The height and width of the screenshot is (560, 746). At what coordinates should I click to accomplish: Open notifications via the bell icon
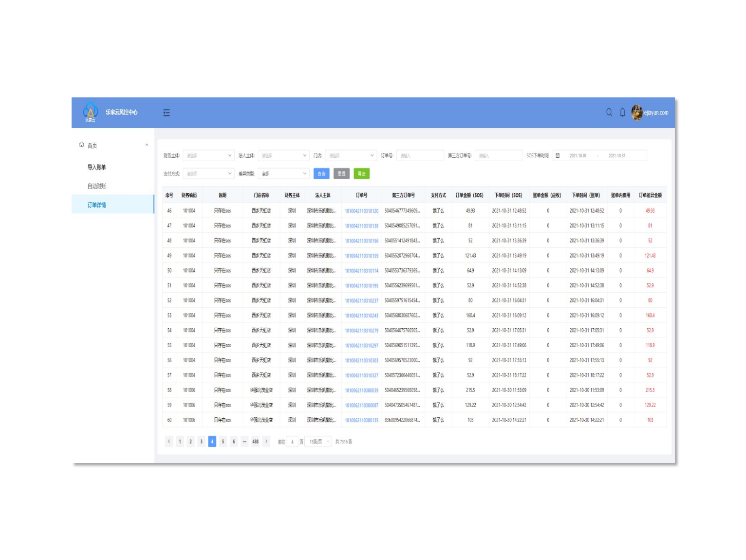[x=622, y=112]
